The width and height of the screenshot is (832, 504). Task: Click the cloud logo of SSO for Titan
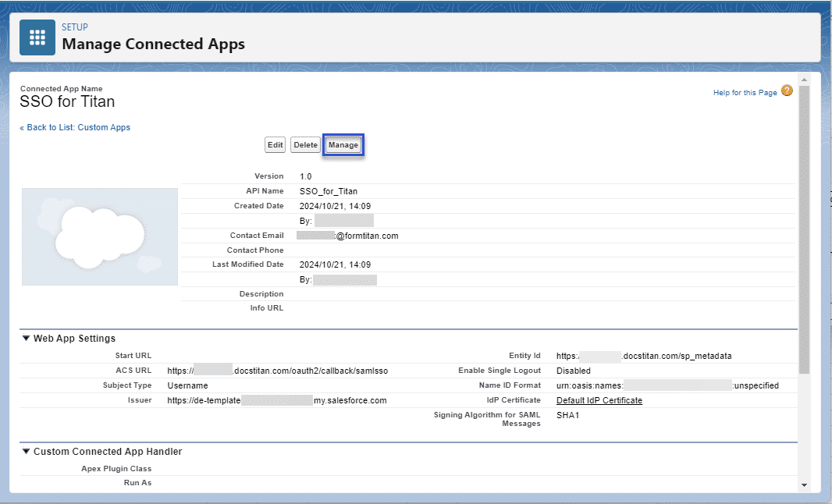[x=99, y=236]
